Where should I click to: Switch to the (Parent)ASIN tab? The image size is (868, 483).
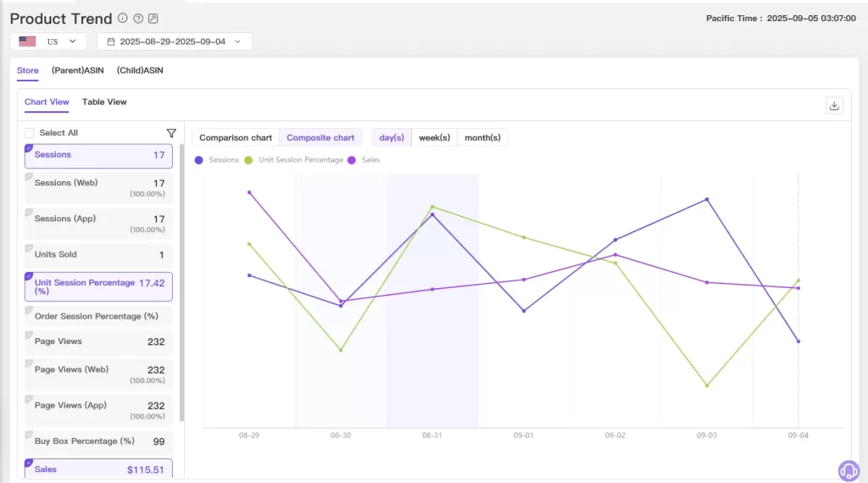pyautogui.click(x=77, y=70)
